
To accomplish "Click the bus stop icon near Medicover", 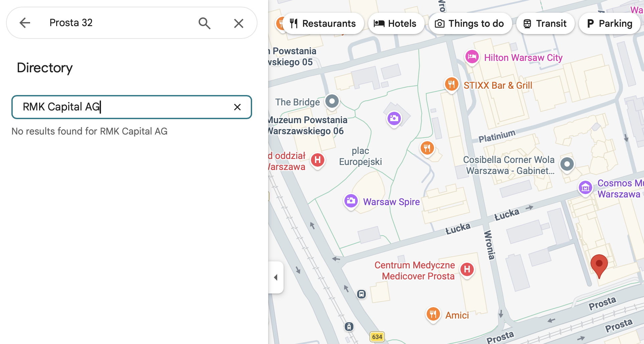I will click(361, 294).
